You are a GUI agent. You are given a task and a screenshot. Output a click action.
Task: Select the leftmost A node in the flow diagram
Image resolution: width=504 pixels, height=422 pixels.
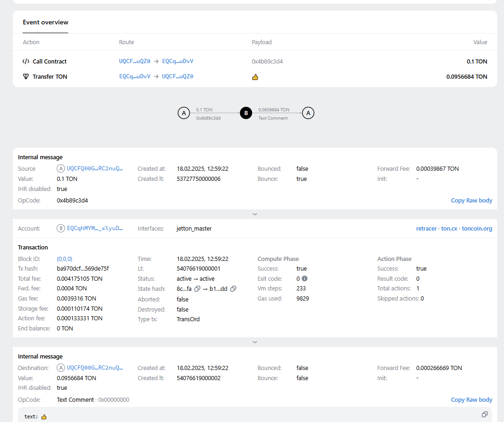pyautogui.click(x=184, y=113)
